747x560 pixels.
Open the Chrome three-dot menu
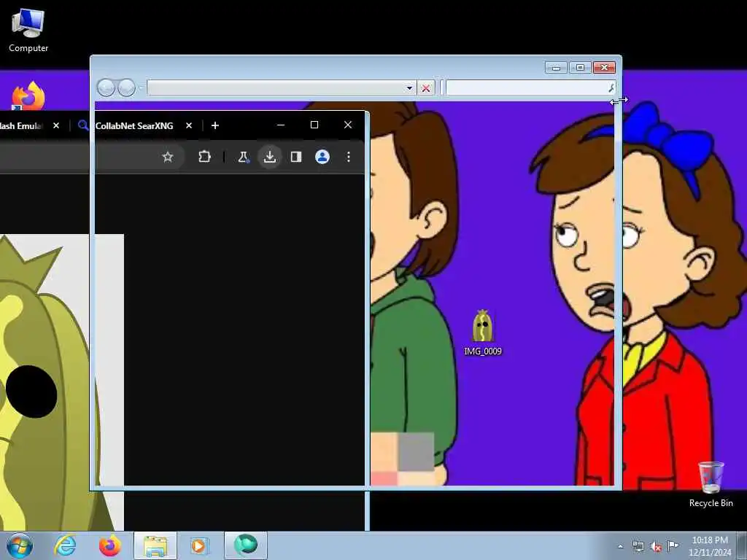coord(349,157)
